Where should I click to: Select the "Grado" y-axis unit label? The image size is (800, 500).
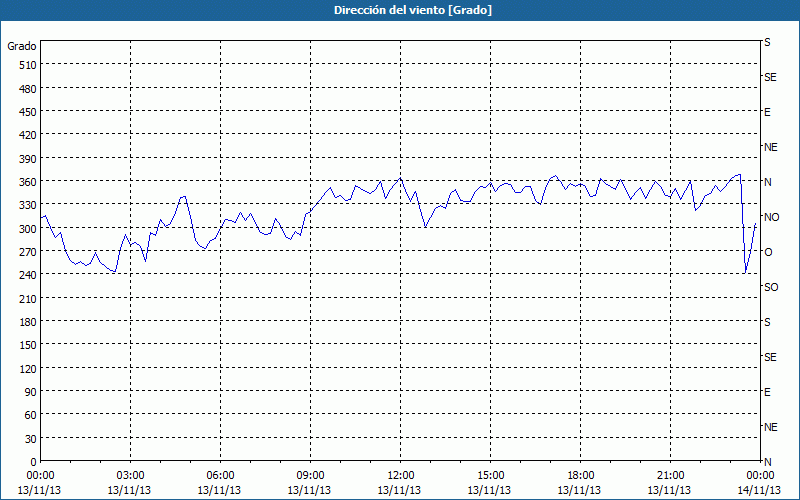(22, 46)
